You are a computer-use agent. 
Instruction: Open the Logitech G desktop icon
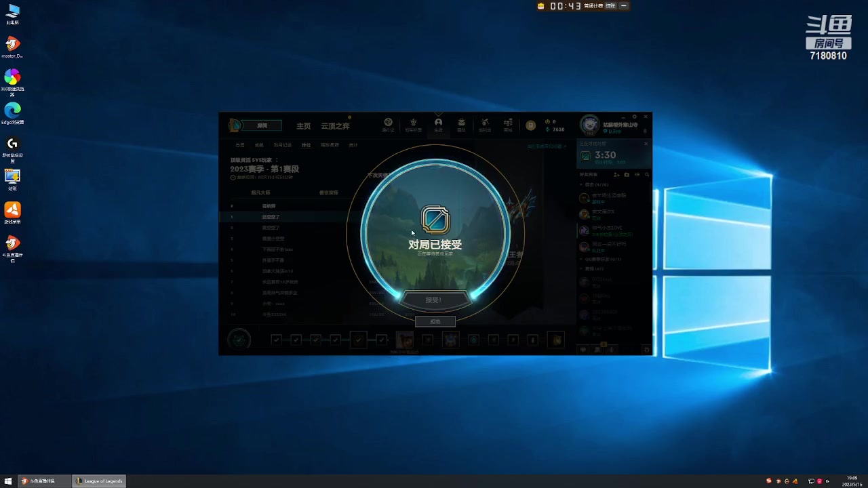[x=12, y=149]
